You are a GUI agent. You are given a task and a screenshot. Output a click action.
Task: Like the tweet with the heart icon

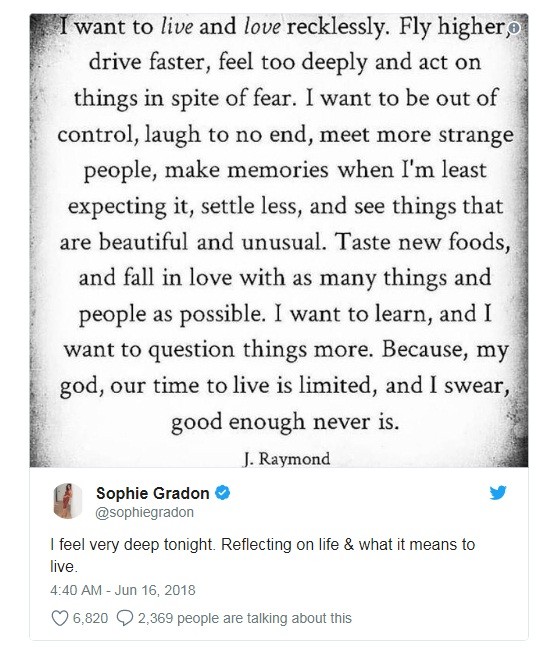pos(60,618)
